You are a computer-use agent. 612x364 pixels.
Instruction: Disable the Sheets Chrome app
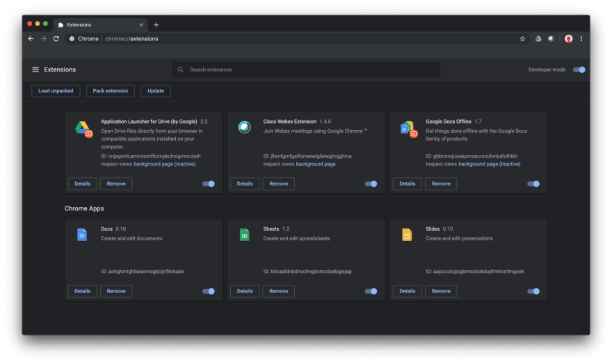[371, 291]
